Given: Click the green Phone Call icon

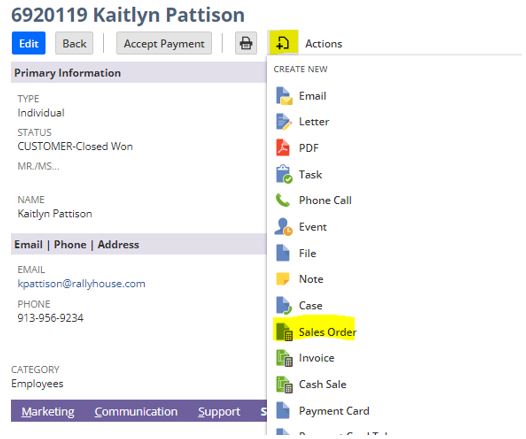Looking at the screenshot, I should tap(282, 200).
